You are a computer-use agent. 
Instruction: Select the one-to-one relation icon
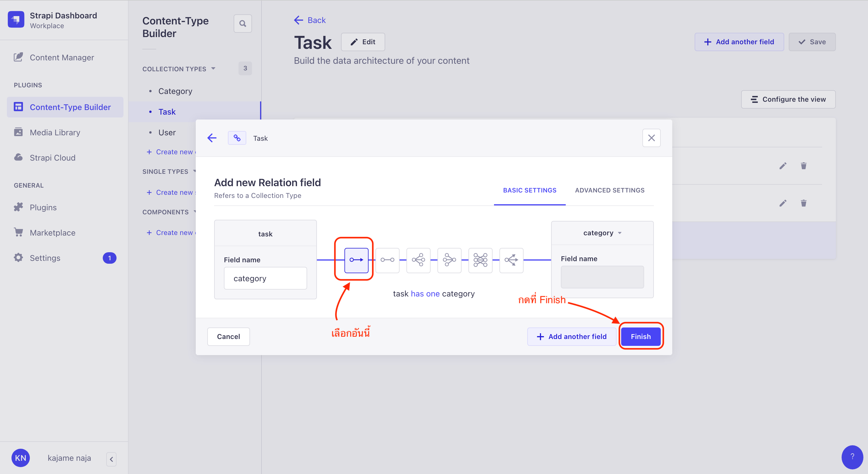[387, 260]
